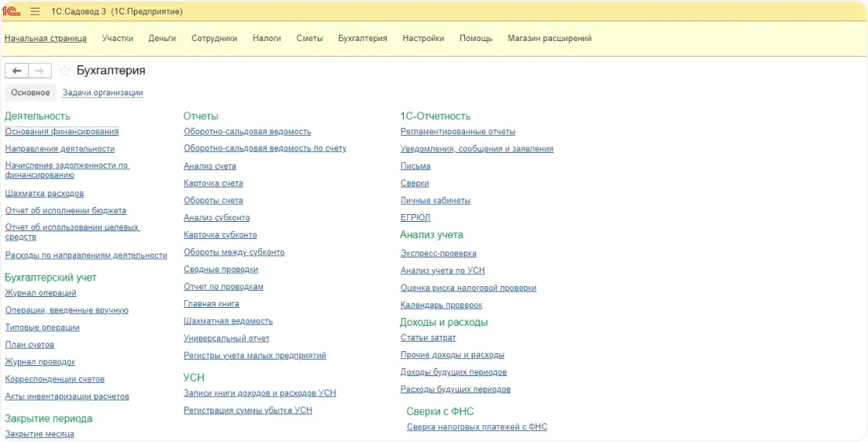Open the Начальная страница section
The width and height of the screenshot is (868, 442).
(x=46, y=38)
